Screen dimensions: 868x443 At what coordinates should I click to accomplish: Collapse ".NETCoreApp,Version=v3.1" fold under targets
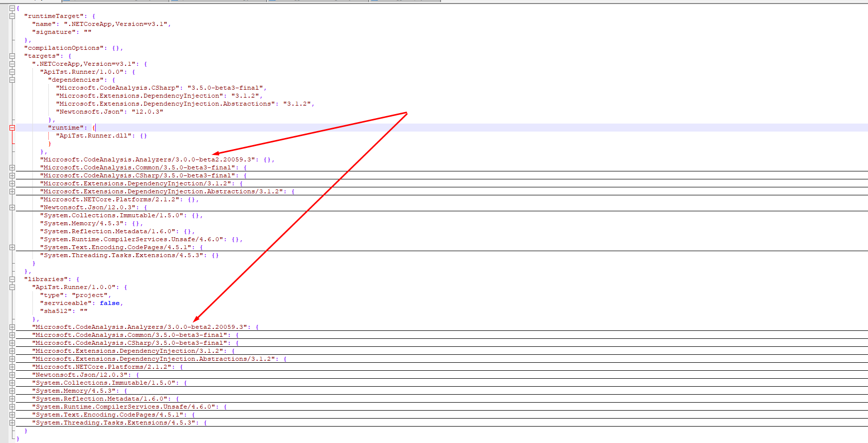pos(12,64)
